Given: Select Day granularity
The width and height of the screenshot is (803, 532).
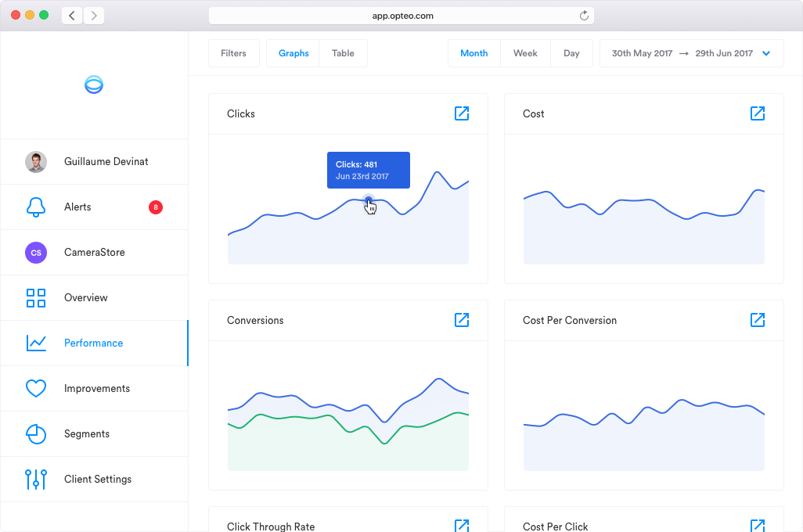Looking at the screenshot, I should (x=571, y=53).
